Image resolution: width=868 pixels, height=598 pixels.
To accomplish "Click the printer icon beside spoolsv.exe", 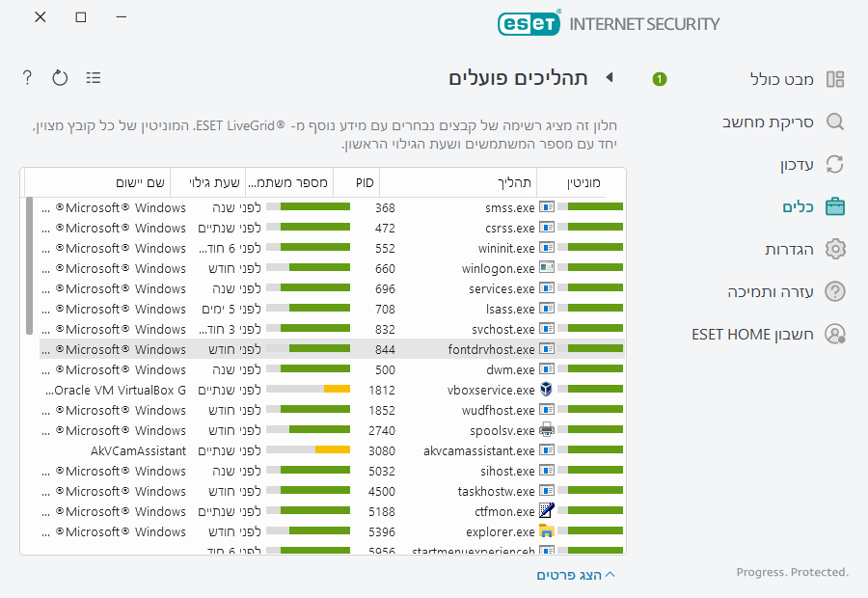I will pos(546,430).
